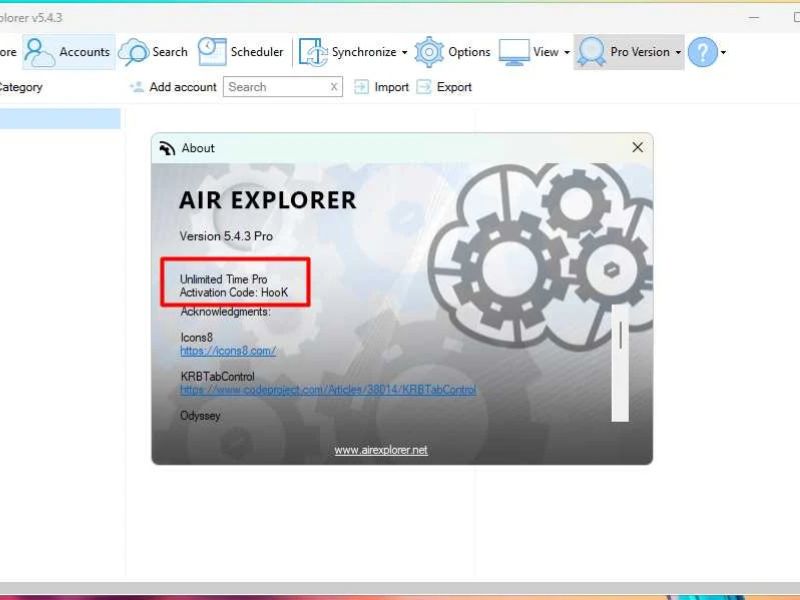Click the Synchronize icon
The height and width of the screenshot is (600, 800).
click(313, 52)
